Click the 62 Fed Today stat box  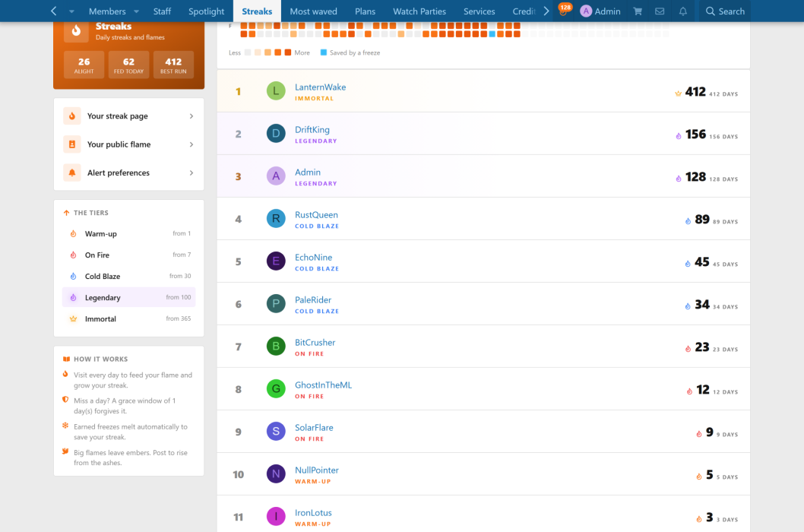128,65
